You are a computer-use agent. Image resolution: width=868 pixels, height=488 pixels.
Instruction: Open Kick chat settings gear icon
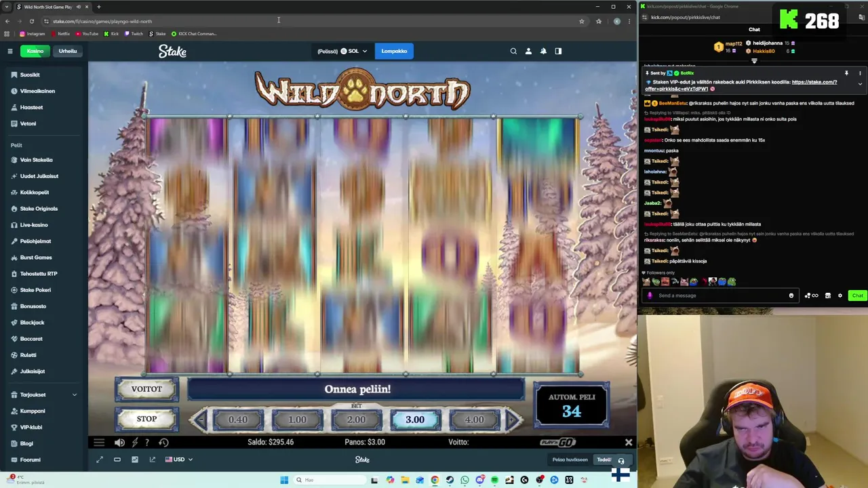[x=840, y=296]
